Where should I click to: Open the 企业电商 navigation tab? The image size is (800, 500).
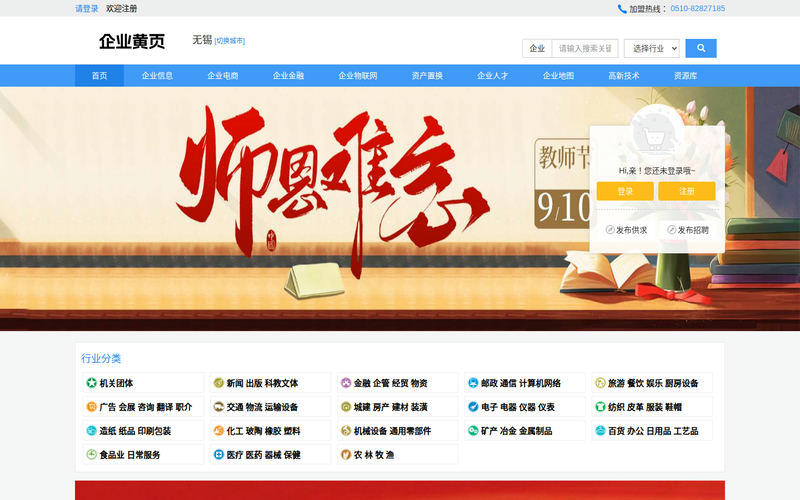223,76
